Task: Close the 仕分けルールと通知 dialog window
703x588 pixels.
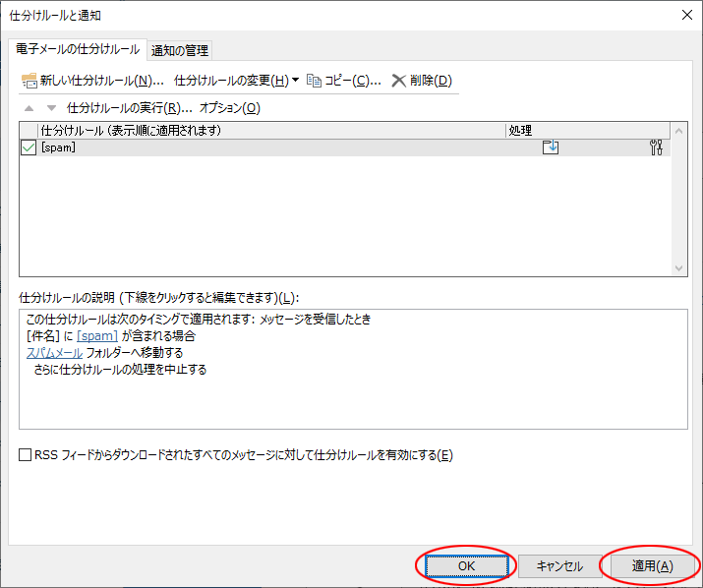Action: 684,15
